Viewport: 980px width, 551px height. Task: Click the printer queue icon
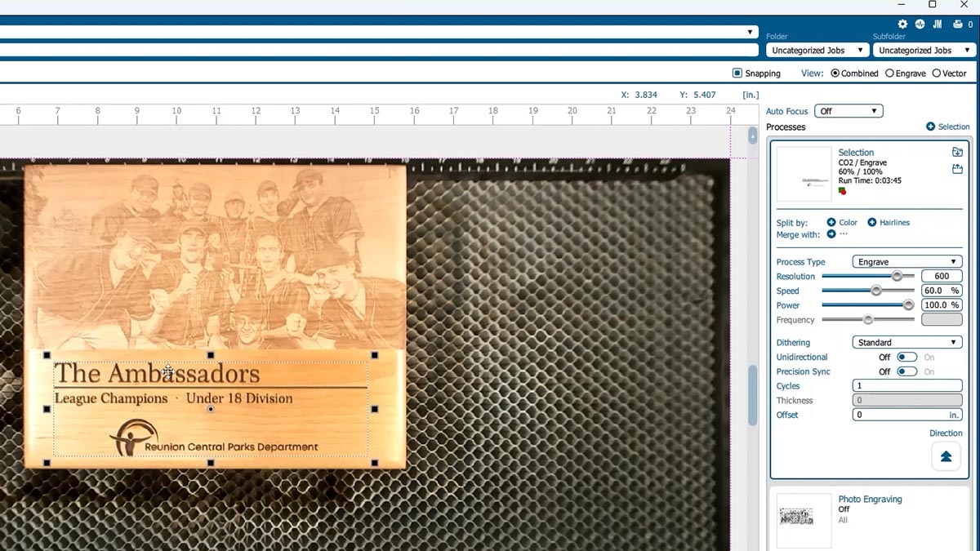(958, 24)
